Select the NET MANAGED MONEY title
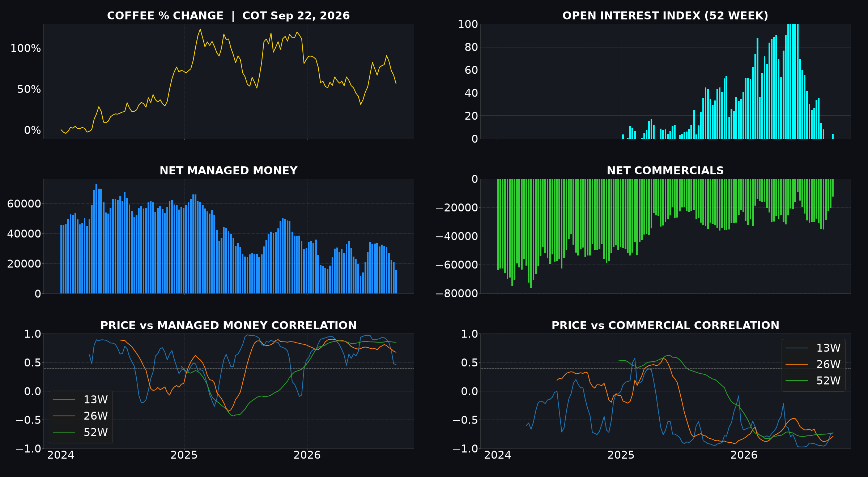Viewport: 868px width, 477px height. 228,171
